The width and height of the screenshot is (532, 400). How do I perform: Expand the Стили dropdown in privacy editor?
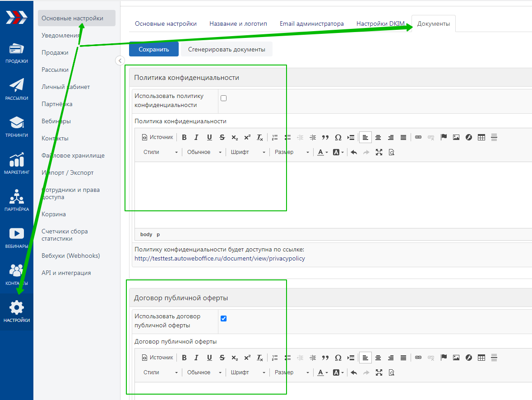coord(161,152)
